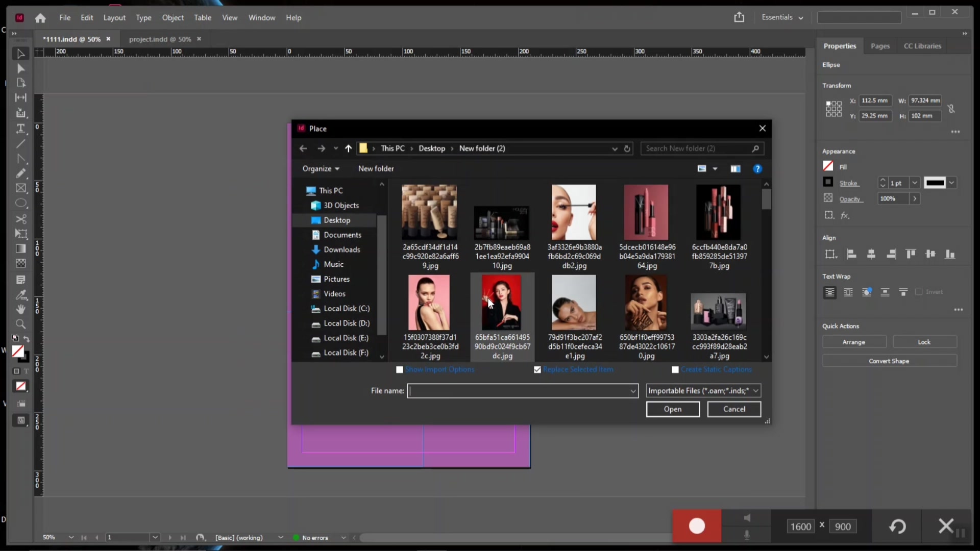Image resolution: width=980 pixels, height=551 pixels.
Task: Select the woman in red thumbnail
Action: tap(502, 303)
